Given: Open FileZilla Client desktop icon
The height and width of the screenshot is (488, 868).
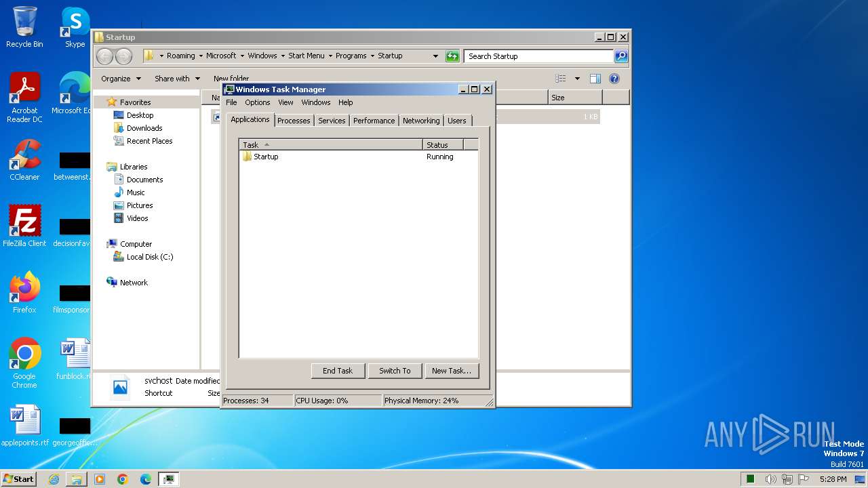Looking at the screenshot, I should pyautogui.click(x=24, y=226).
